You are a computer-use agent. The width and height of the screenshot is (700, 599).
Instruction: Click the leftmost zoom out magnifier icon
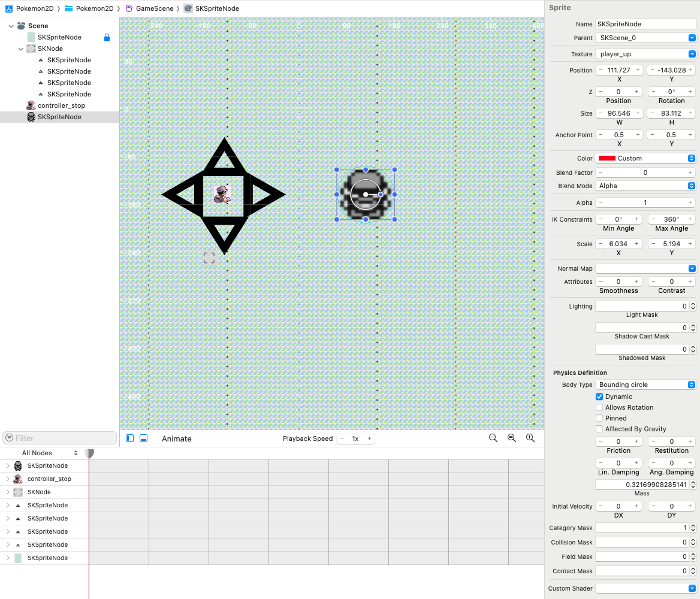tap(493, 438)
